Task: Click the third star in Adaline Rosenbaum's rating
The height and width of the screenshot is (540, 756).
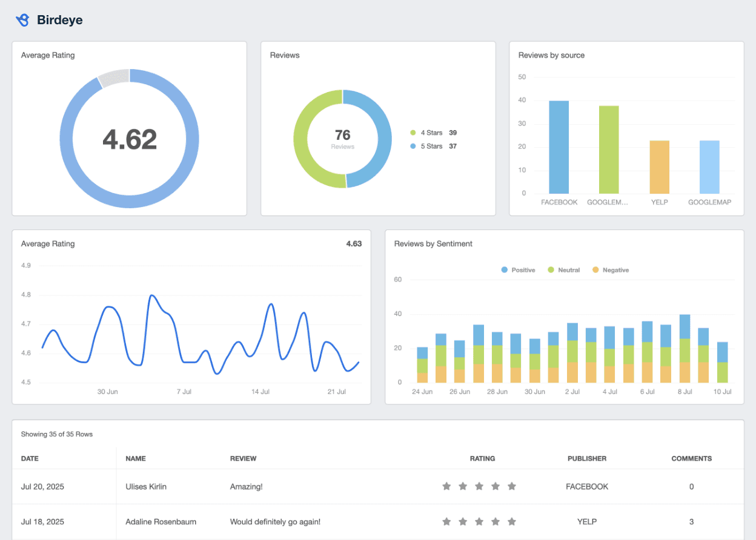Action: click(x=479, y=521)
